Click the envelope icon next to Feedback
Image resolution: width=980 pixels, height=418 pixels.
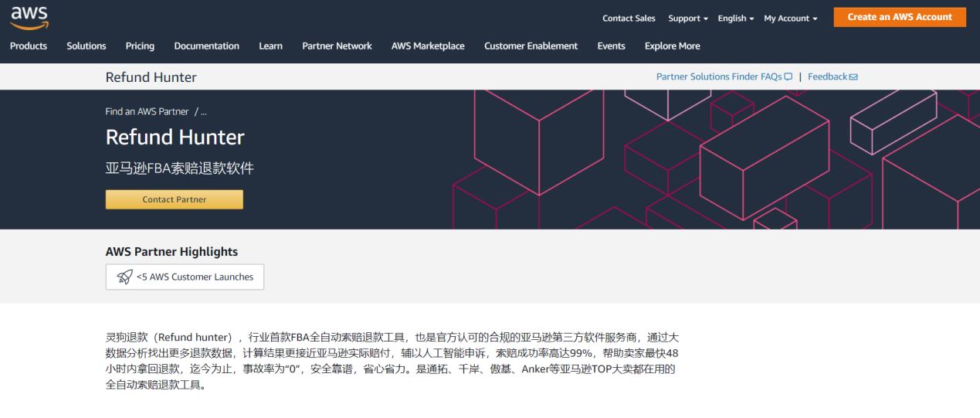[x=853, y=76]
